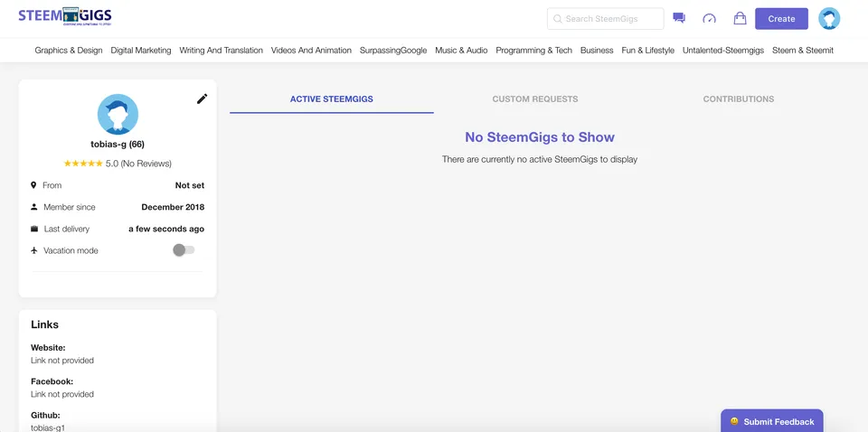Click the search magnifier icon

[558, 19]
